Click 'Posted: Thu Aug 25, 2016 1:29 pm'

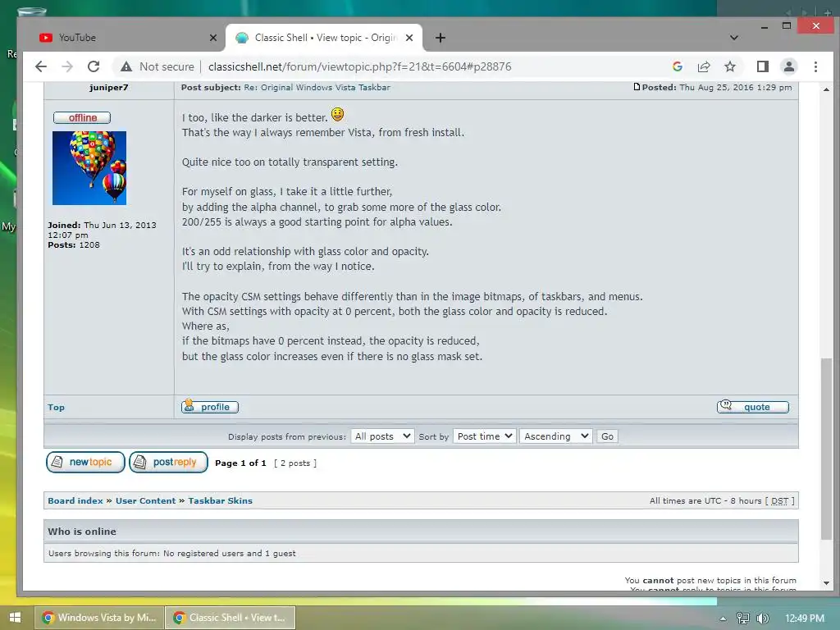pos(717,87)
